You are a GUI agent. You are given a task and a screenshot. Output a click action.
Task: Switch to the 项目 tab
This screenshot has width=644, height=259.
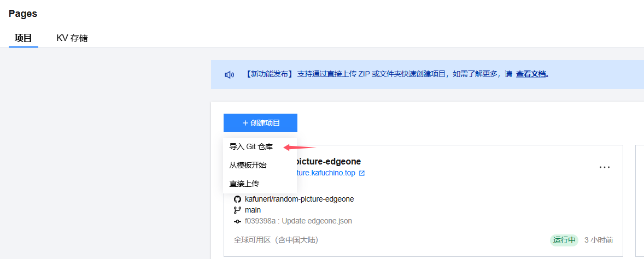coord(24,38)
